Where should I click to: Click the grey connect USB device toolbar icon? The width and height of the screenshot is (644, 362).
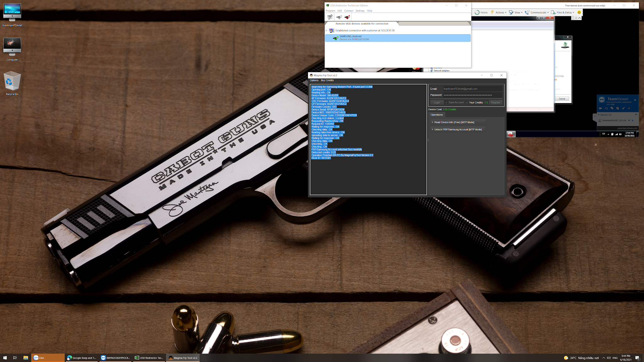(x=339, y=17)
